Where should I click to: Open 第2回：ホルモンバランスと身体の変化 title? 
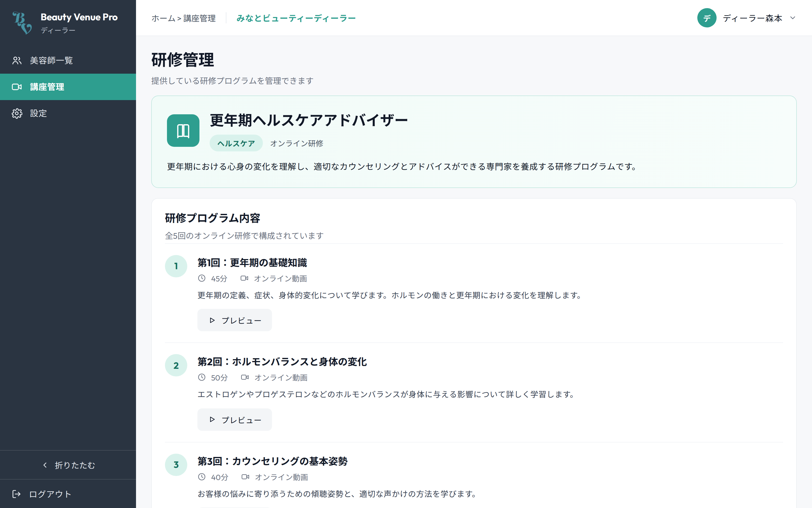coord(282,362)
